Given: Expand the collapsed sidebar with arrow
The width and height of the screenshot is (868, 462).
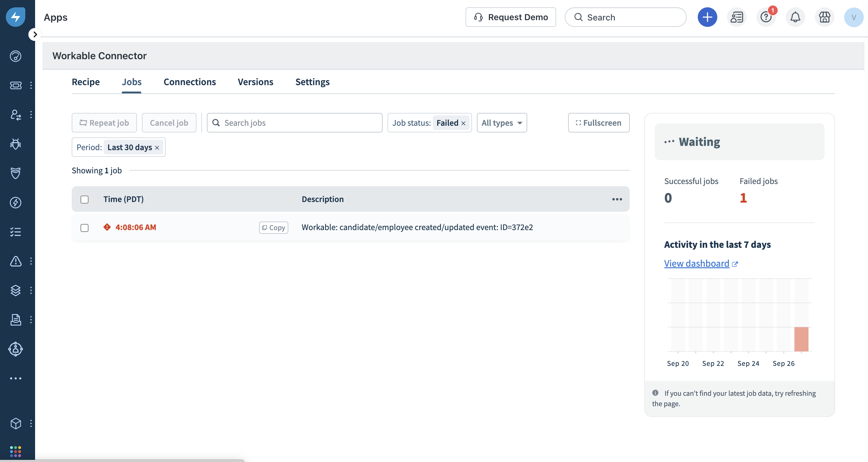Looking at the screenshot, I should [35, 34].
